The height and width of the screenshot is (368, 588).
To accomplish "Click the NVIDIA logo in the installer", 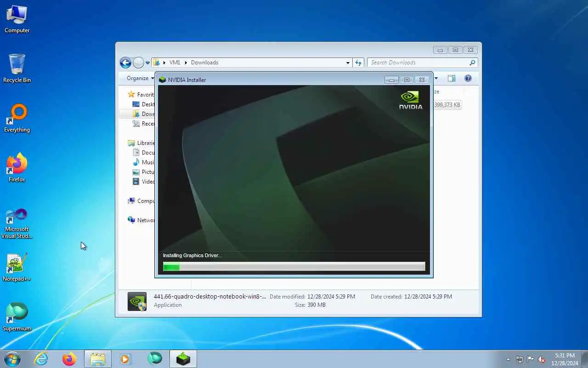I will click(410, 100).
